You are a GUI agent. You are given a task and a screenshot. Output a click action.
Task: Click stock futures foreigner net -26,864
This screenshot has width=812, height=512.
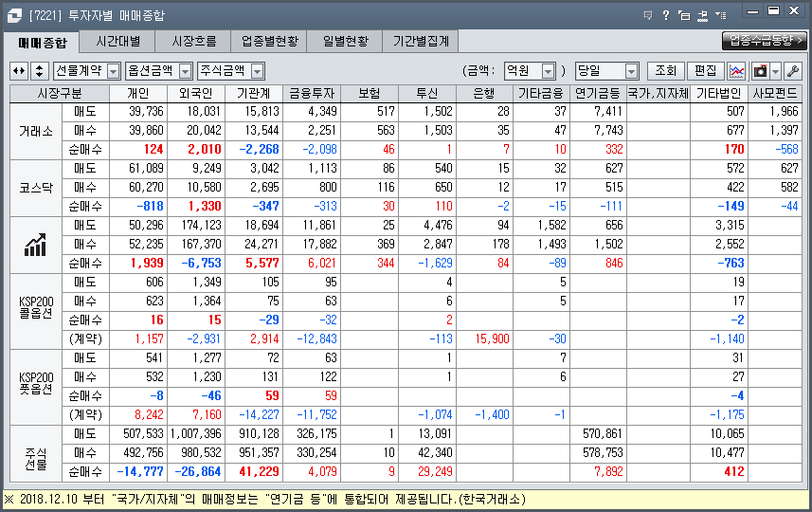(198, 472)
